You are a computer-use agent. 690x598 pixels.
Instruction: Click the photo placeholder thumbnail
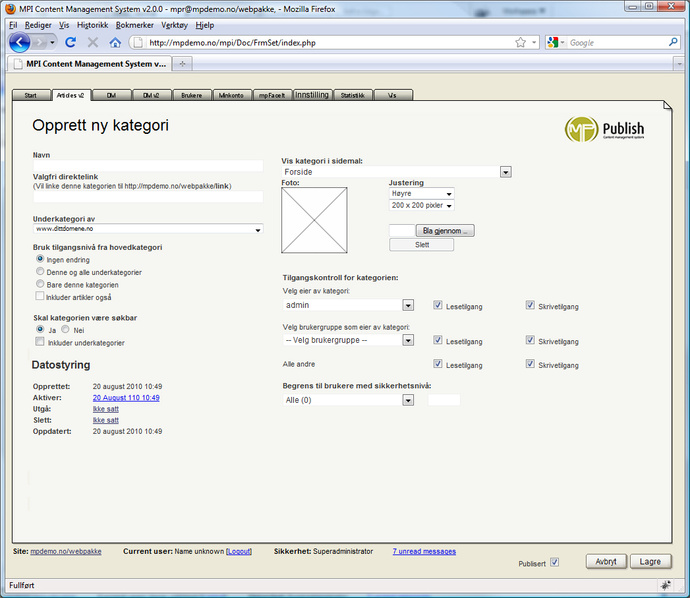pyautogui.click(x=312, y=220)
